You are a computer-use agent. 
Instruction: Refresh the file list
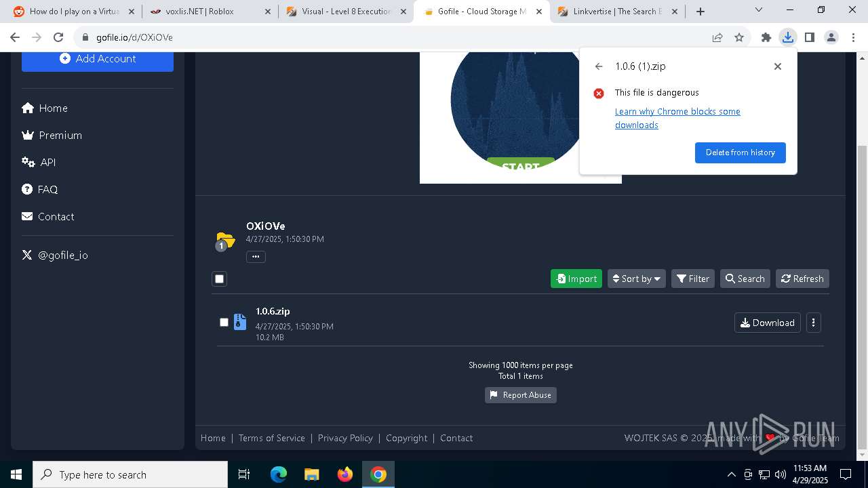(802, 279)
